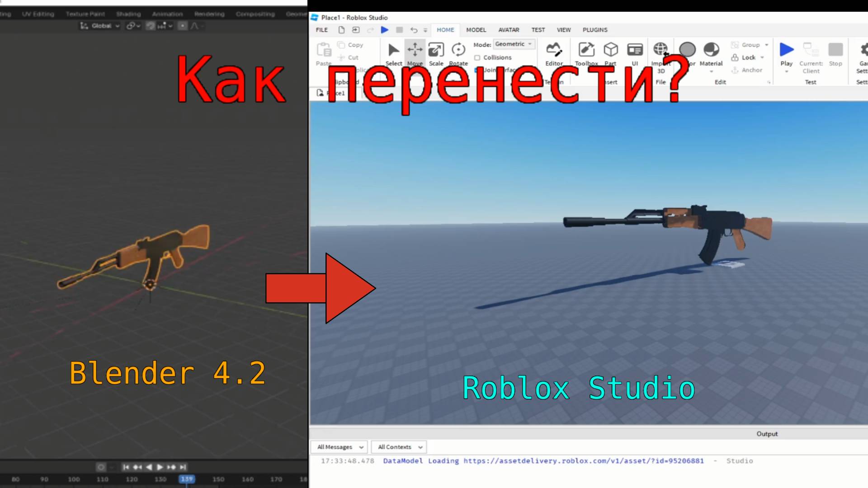The width and height of the screenshot is (868, 488).
Task: Open Blender Rendering workspace tab
Action: click(209, 14)
